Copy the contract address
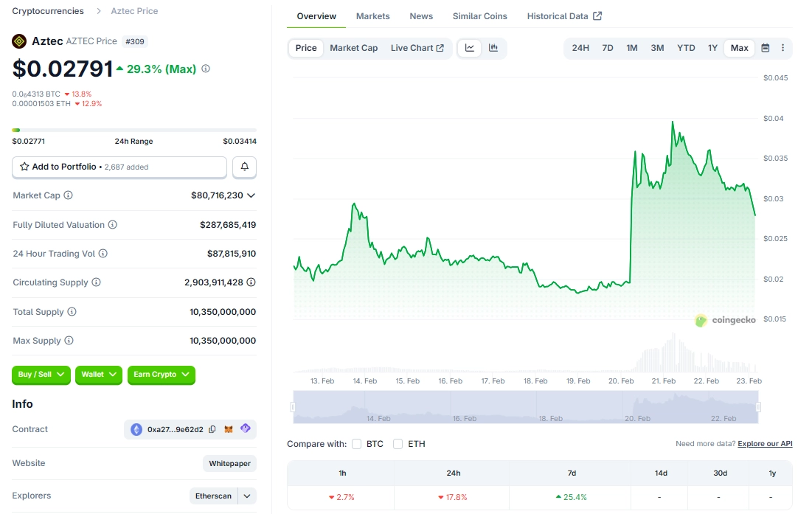812x514 pixels. (x=212, y=429)
